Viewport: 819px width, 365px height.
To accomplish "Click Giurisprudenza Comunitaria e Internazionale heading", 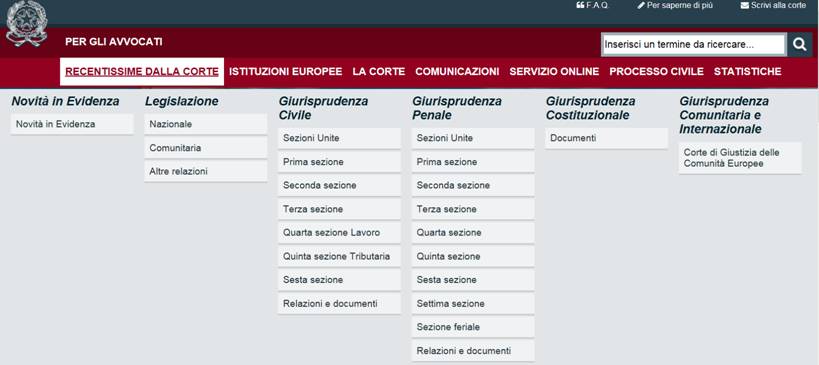I will (724, 115).
